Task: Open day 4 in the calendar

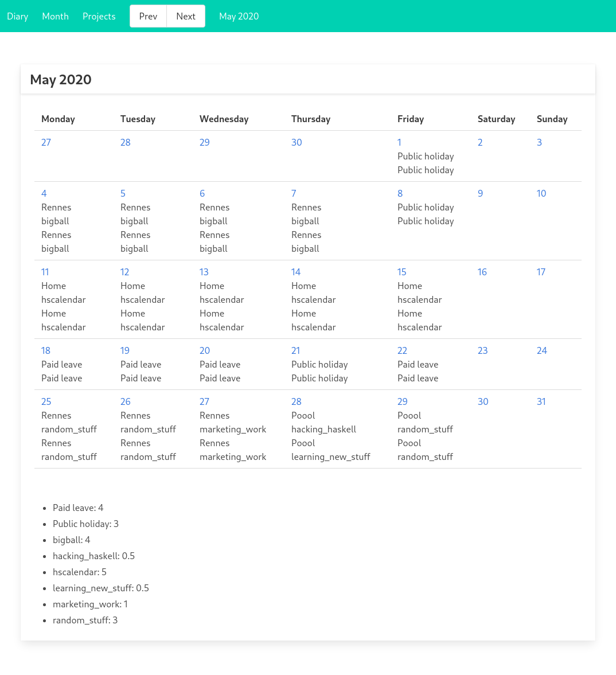Action: (x=44, y=194)
